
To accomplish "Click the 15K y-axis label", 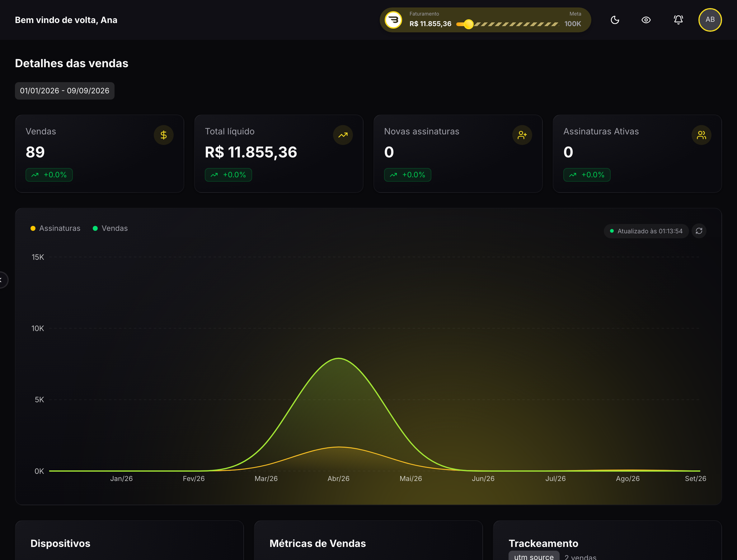I will click(x=38, y=257).
